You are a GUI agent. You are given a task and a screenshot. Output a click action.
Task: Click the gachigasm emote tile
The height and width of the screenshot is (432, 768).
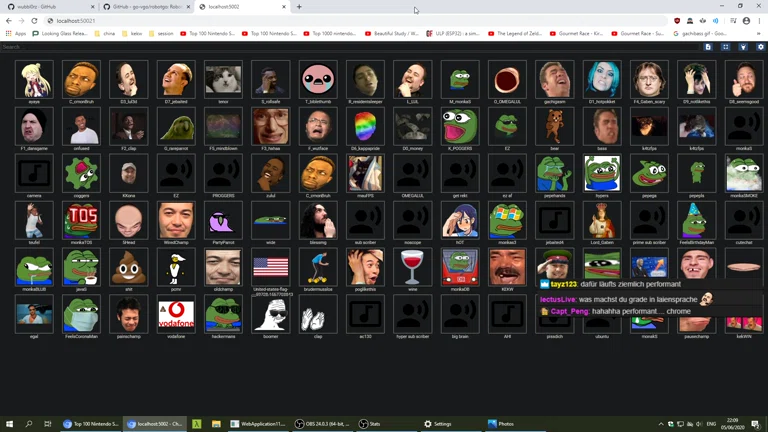click(554, 79)
